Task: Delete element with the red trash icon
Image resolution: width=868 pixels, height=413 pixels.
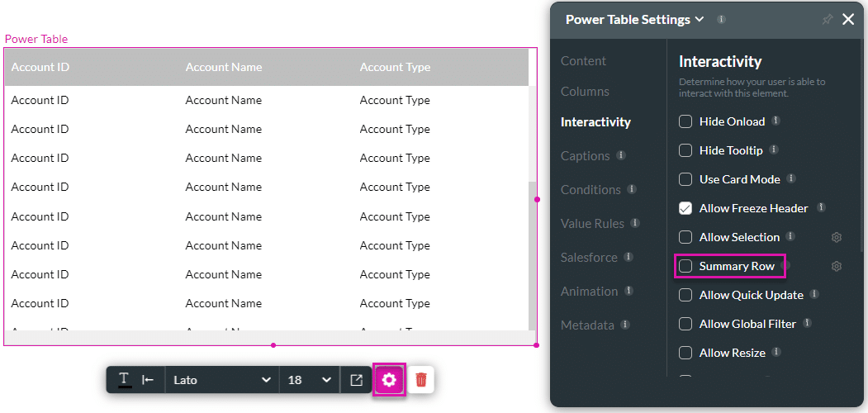Action: tap(421, 380)
